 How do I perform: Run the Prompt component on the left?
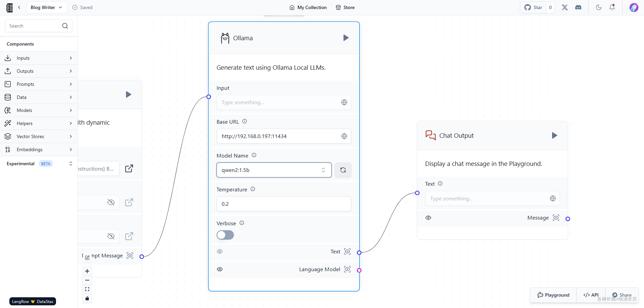click(128, 95)
